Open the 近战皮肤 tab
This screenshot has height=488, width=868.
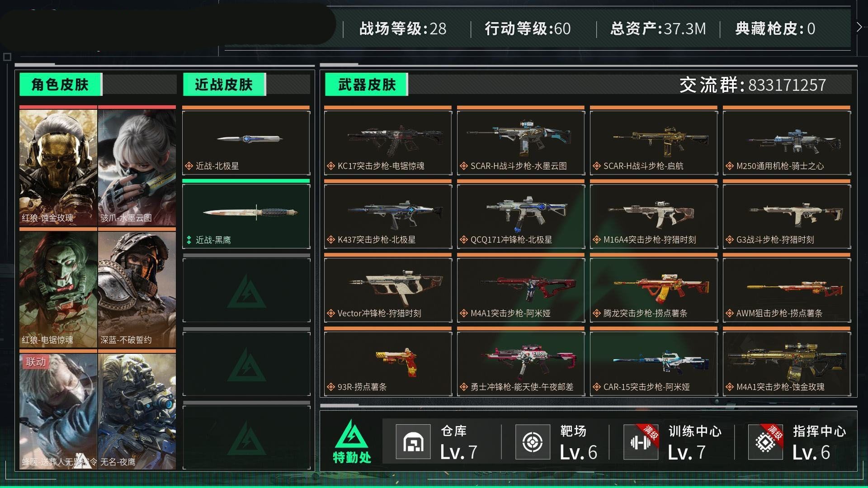[224, 84]
